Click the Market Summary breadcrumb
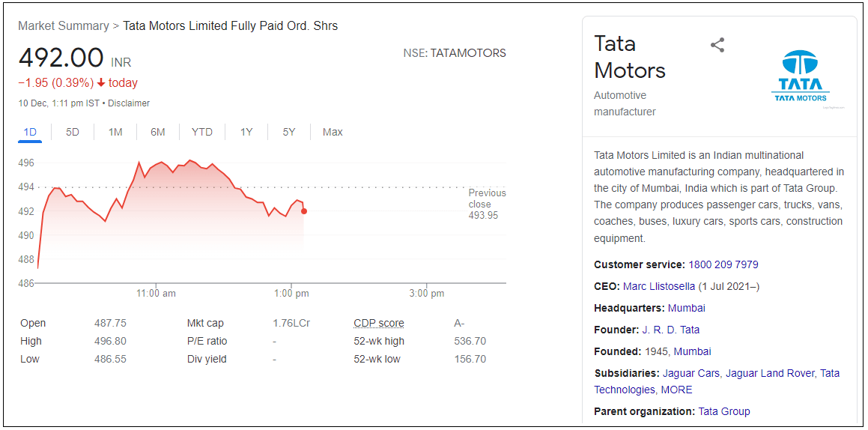 click(x=64, y=26)
